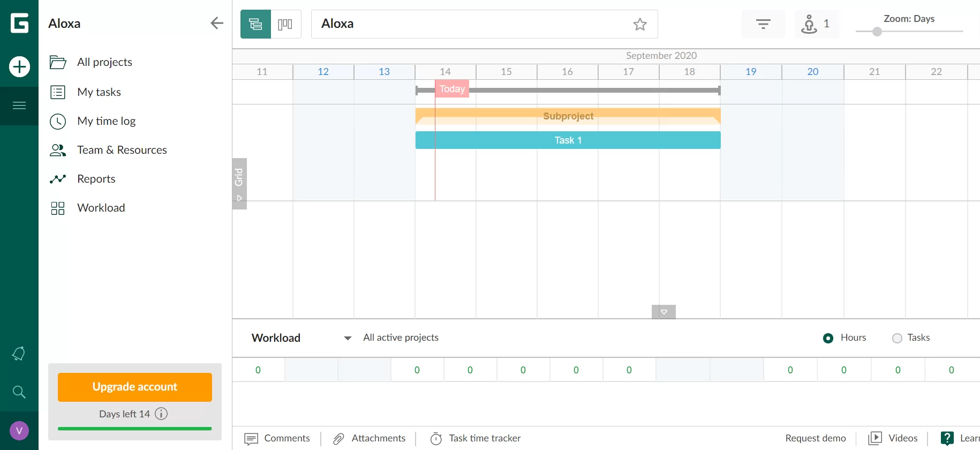Open the hamburger menu in left rail
Screen dimensions: 980x450
19,106
